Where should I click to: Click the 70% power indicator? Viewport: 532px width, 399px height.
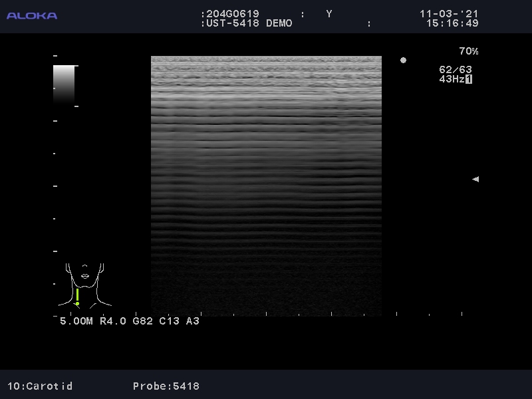tap(468, 51)
